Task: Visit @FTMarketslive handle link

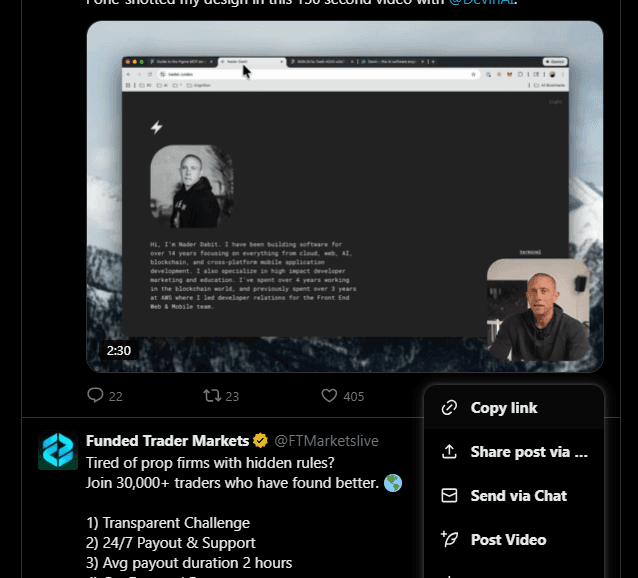Action: pos(326,441)
